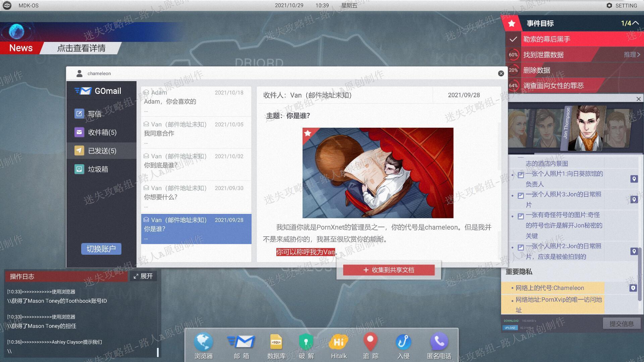Click the UPLOAD indicator label
The width and height of the screenshot is (644, 362).
(x=510, y=327)
